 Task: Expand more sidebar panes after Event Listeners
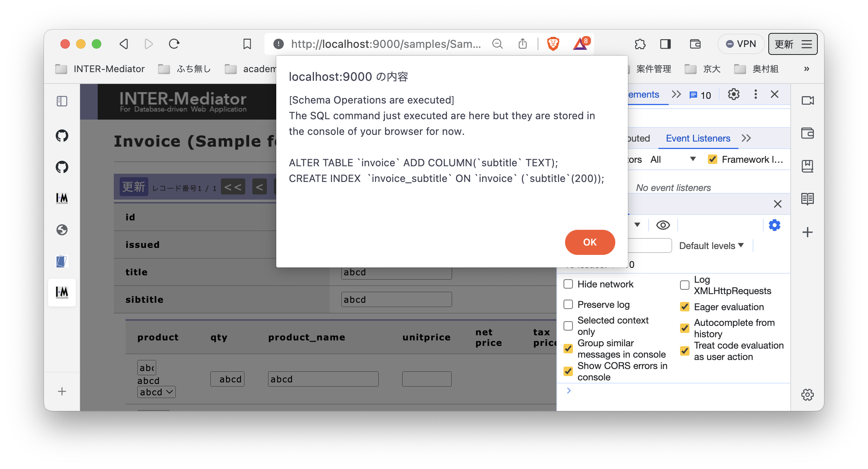point(746,138)
